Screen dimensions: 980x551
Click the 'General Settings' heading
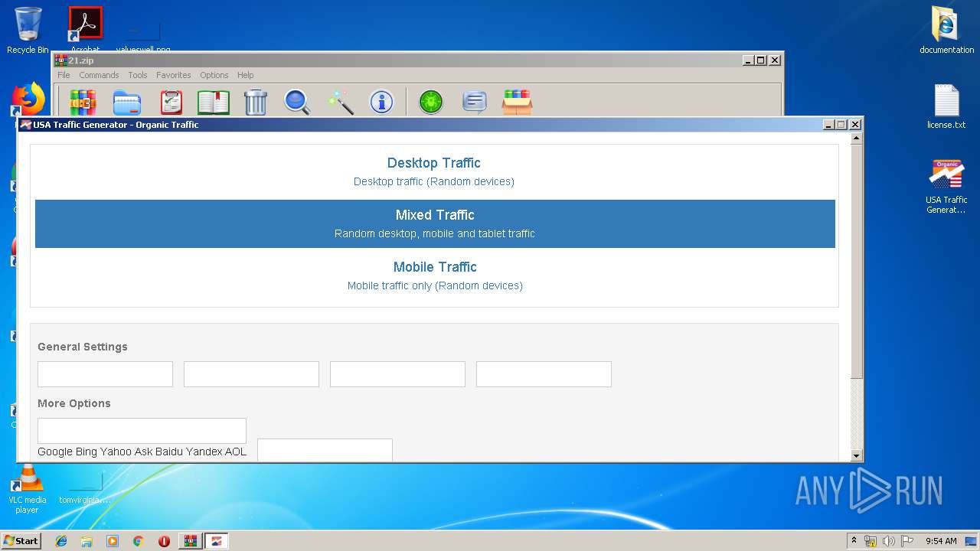(x=83, y=347)
